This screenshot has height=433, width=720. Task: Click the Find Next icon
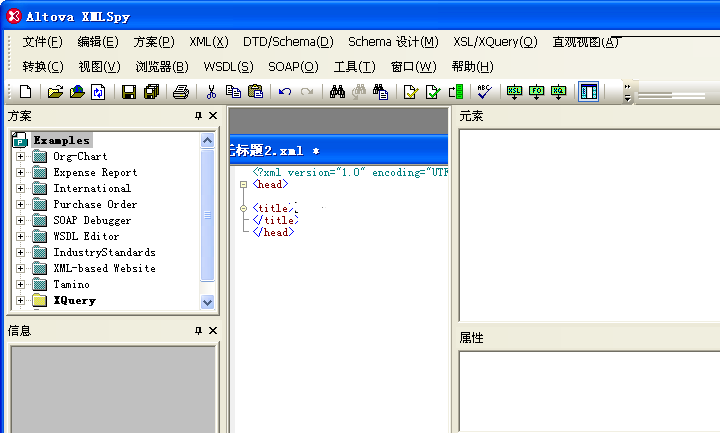click(359, 92)
